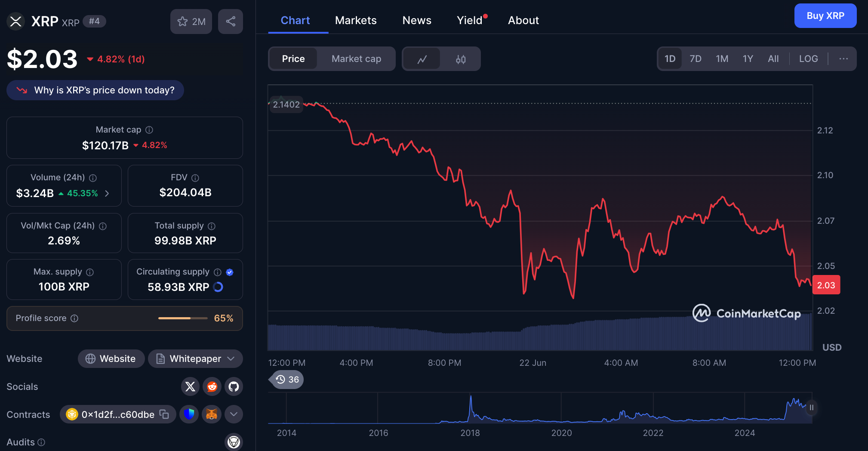The image size is (868, 451).
Task: Open the BNB chain contract icon
Action: (72, 414)
